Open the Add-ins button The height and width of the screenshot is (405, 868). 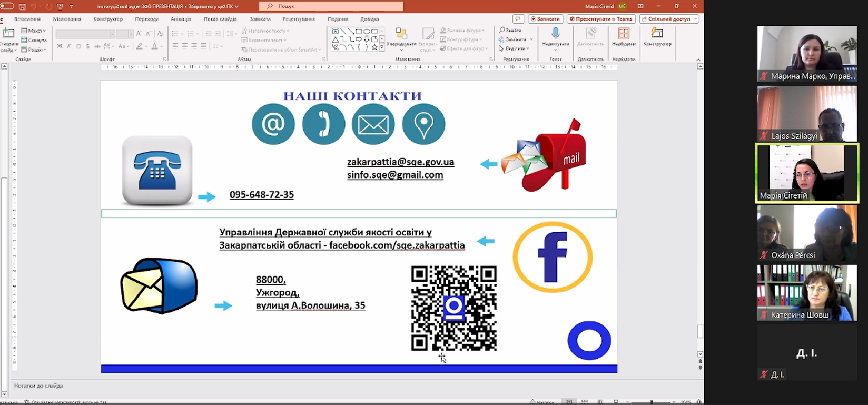(624, 37)
